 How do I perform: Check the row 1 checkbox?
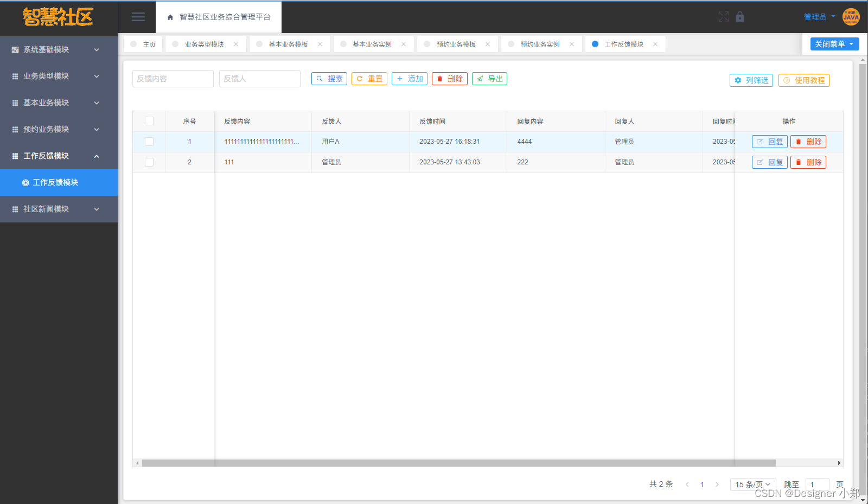[x=149, y=142]
